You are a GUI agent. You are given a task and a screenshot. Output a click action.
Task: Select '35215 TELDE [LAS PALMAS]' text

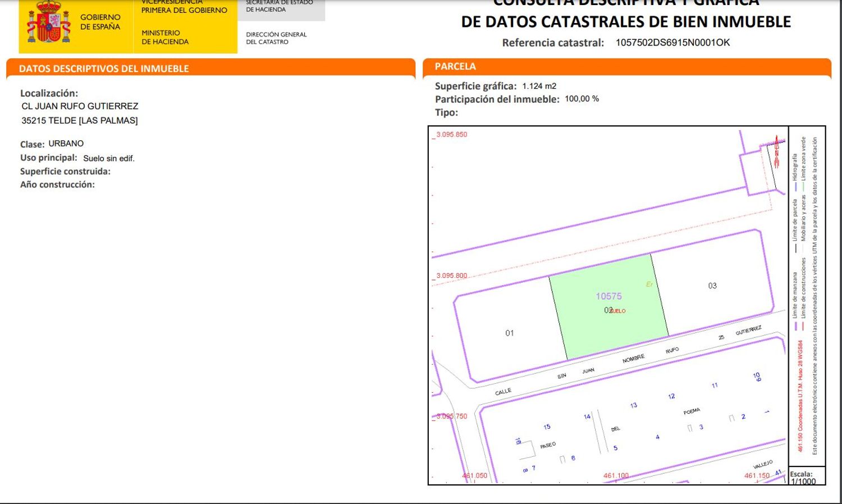tap(80, 121)
